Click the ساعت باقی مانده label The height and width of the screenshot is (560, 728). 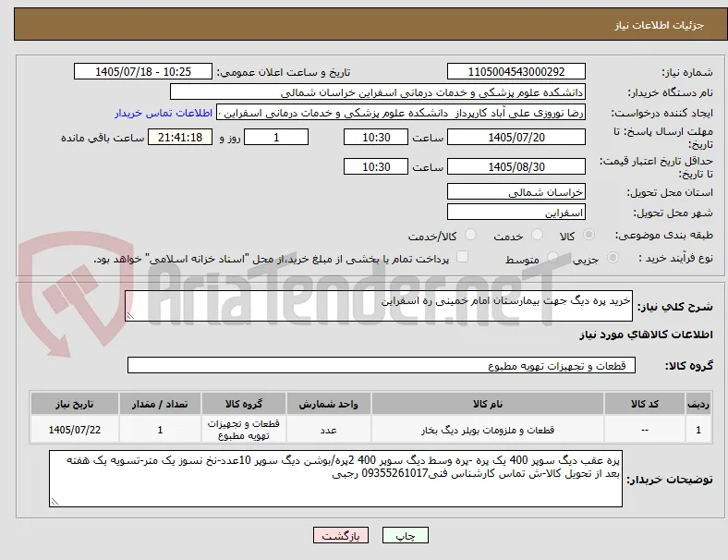(x=103, y=138)
